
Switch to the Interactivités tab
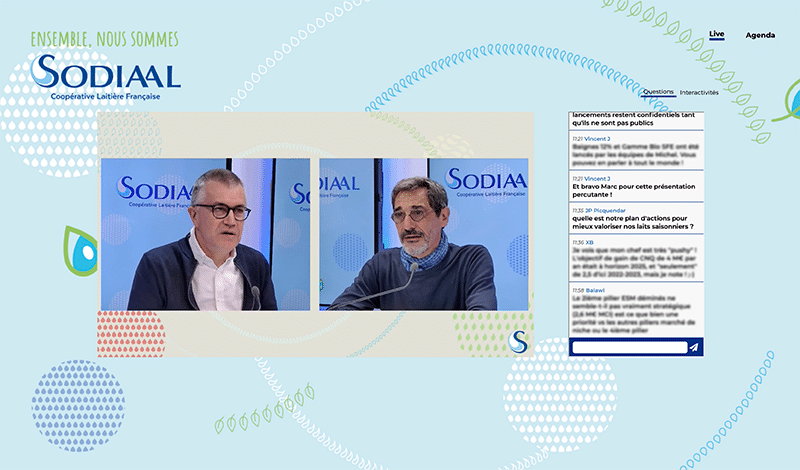click(x=699, y=92)
